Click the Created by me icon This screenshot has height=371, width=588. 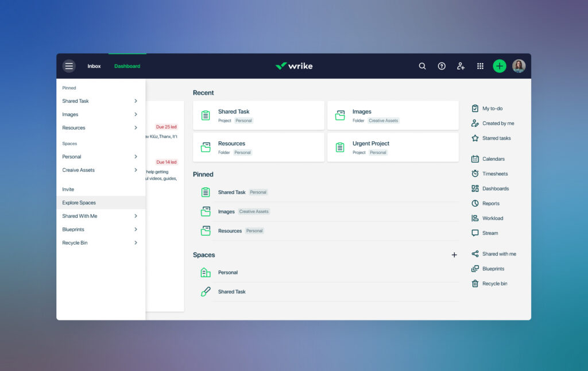[x=475, y=123]
